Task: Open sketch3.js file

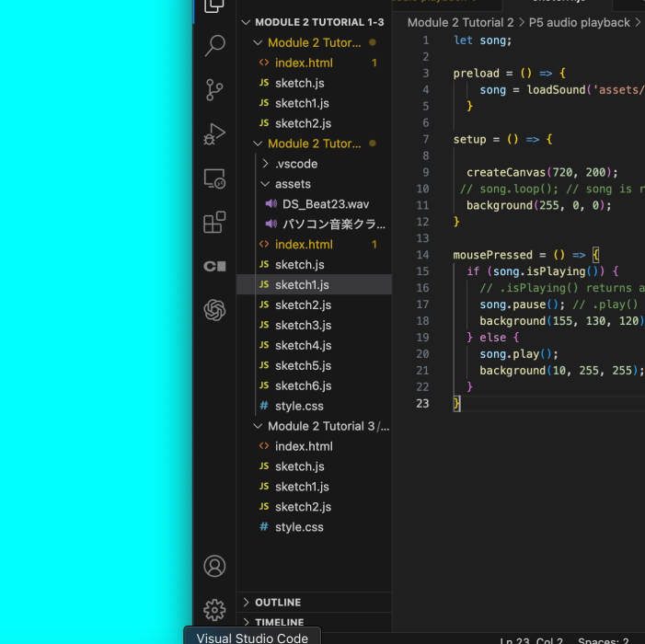Action: (314, 325)
